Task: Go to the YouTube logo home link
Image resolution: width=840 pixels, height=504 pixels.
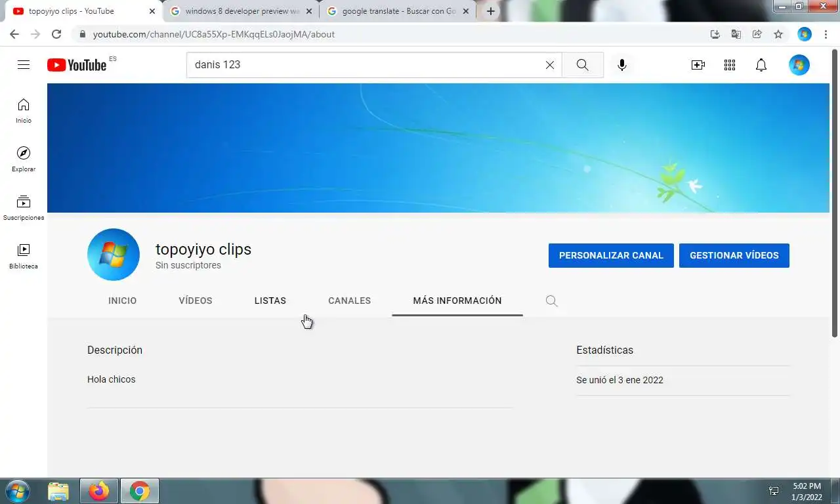Action: click(77, 65)
